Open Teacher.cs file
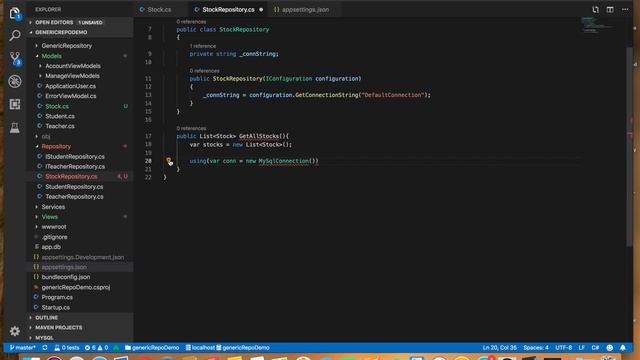640x360 pixels. pos(60,126)
